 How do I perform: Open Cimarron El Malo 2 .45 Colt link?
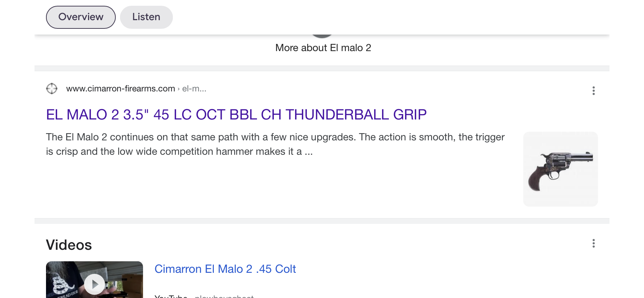click(x=225, y=269)
